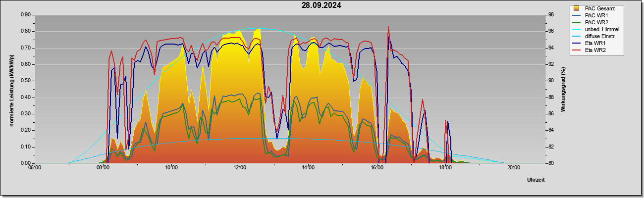This screenshot has width=644, height=198.
Task: Click the Wirkungsgrad (%) axis label
Action: [x=563, y=89]
